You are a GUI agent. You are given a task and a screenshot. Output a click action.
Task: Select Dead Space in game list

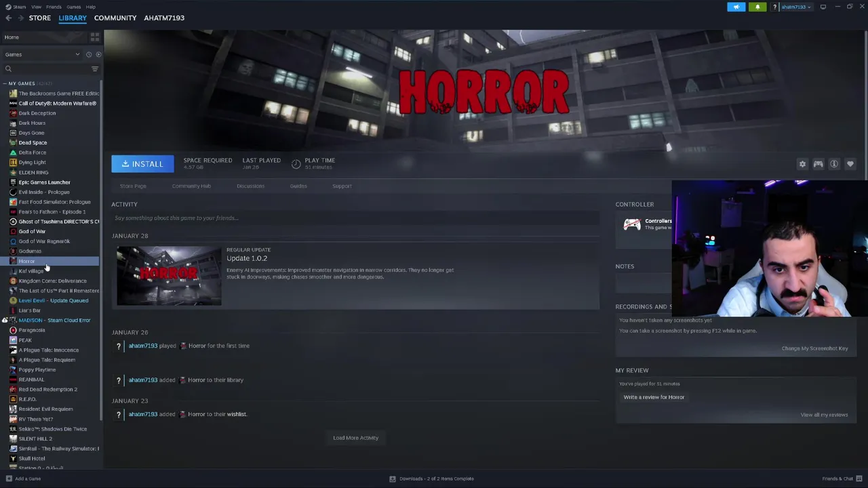(x=33, y=142)
